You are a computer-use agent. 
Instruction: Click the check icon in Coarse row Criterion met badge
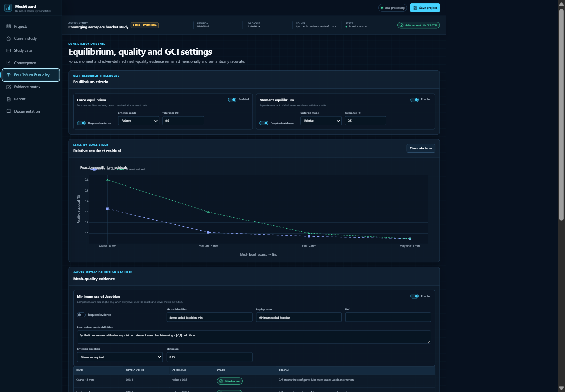pos(221,381)
